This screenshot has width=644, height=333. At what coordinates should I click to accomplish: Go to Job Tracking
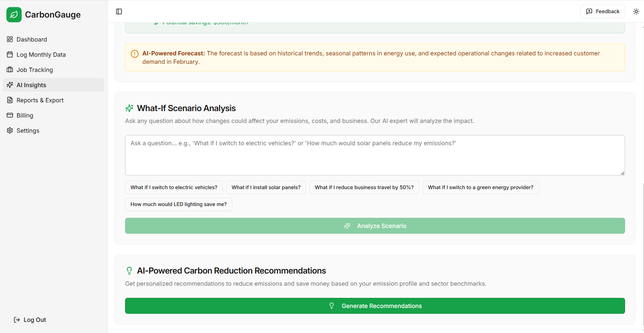(53, 70)
